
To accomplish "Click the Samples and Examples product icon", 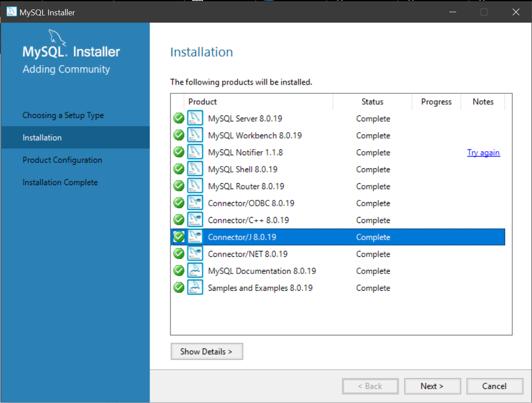I will point(195,287).
